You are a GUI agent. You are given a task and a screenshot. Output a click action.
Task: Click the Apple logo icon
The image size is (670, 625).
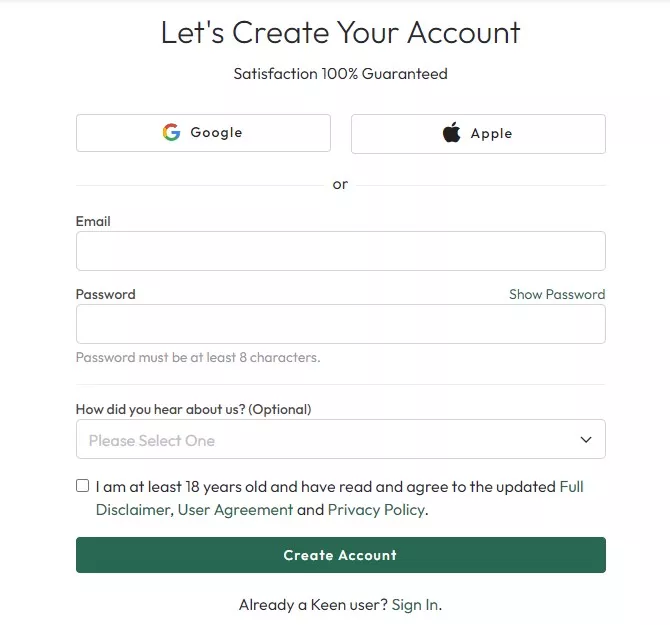(452, 133)
